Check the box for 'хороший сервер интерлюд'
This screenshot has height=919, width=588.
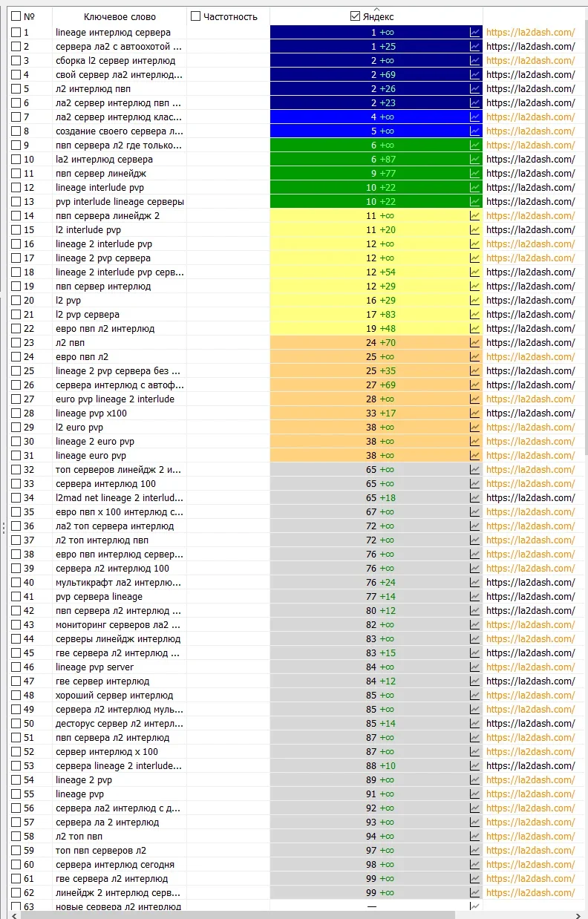pos(16,695)
